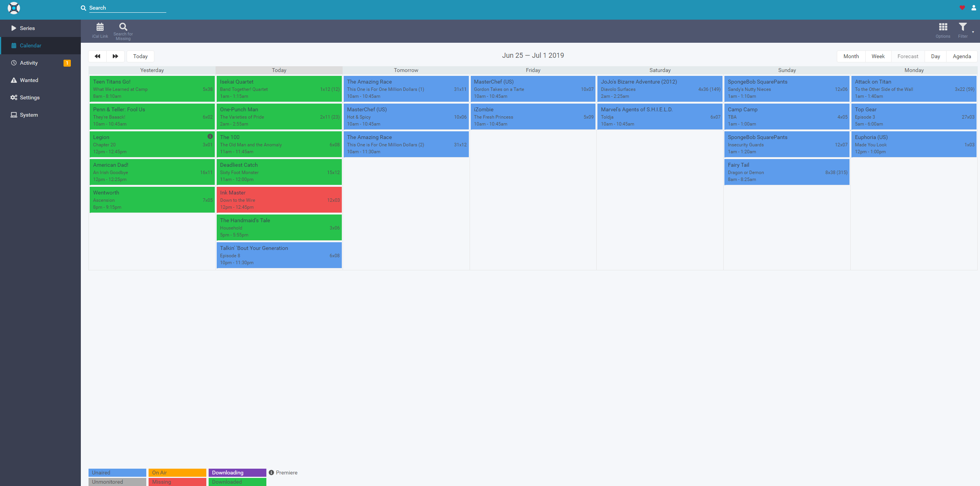
Task: Open Marvel's Agents of S.H.I.E.L.D. Toldja
Action: [x=660, y=117]
